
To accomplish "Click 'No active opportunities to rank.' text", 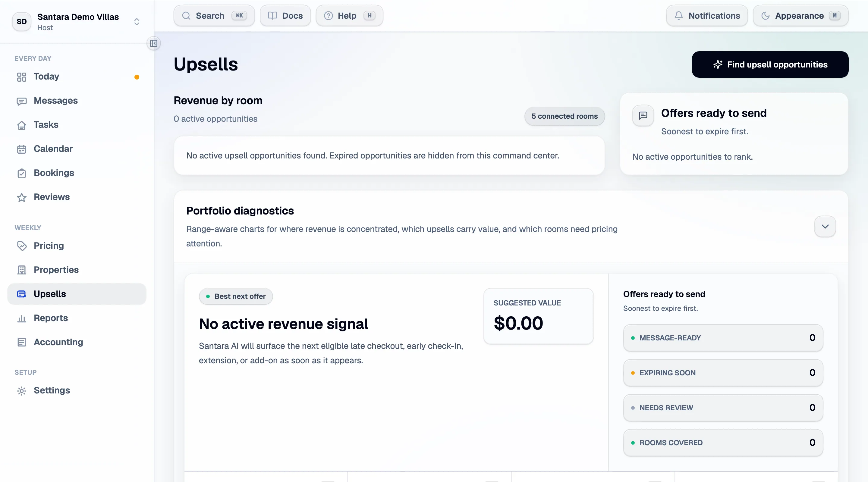I will 693,157.
